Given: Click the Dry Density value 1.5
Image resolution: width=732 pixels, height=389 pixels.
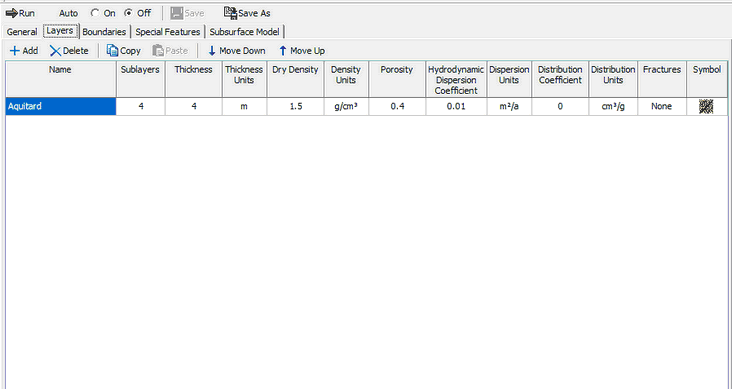Looking at the screenshot, I should click(x=296, y=106).
